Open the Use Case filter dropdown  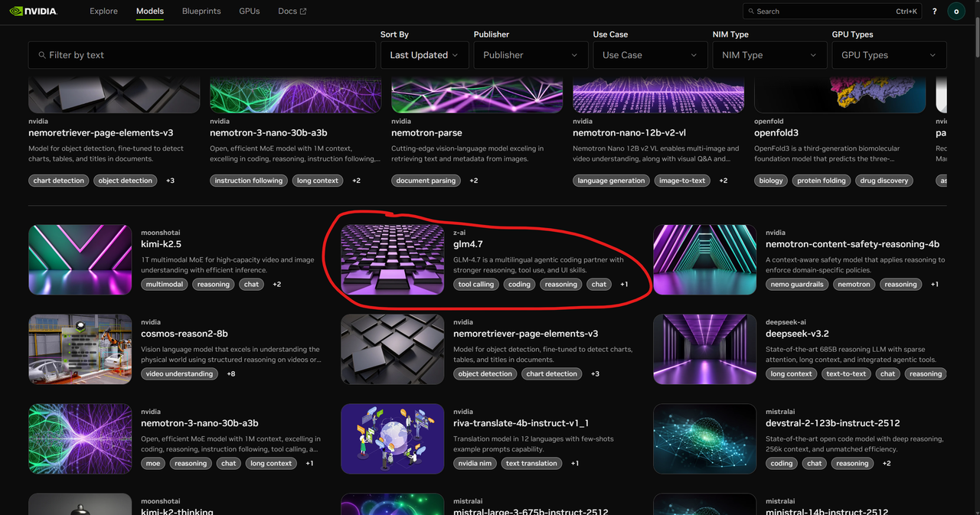650,55
